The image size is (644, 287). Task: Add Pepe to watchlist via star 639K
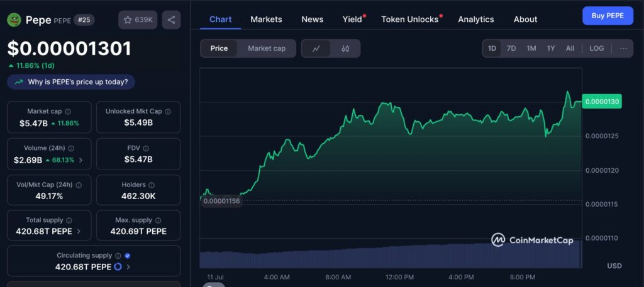coord(138,19)
